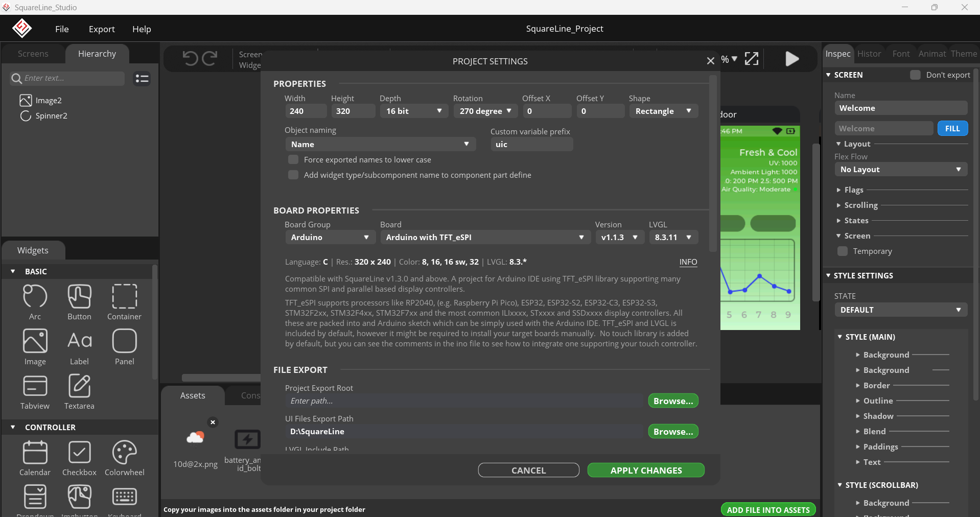Screen dimensions: 980x517
Task: Click the APPLY CHANGES button
Action: 646,470
